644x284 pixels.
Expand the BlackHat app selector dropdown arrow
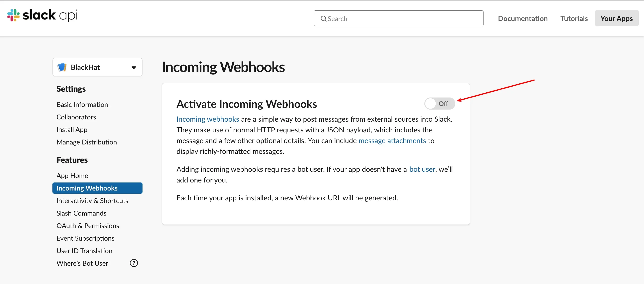(x=134, y=67)
